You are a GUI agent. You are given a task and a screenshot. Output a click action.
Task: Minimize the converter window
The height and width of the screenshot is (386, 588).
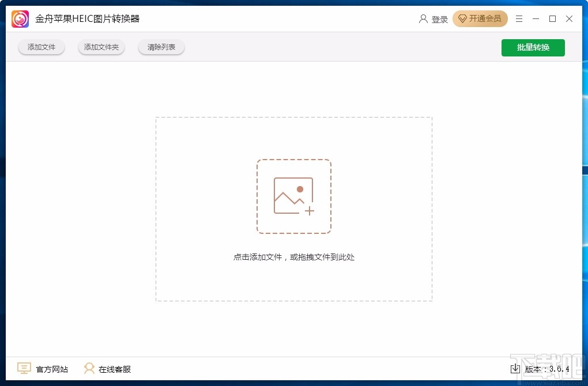[x=535, y=18]
